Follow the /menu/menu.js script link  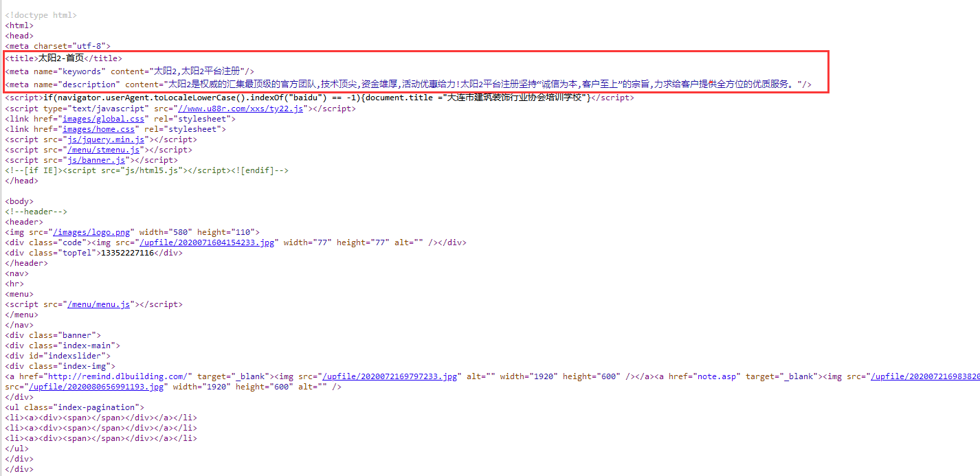[x=98, y=304]
